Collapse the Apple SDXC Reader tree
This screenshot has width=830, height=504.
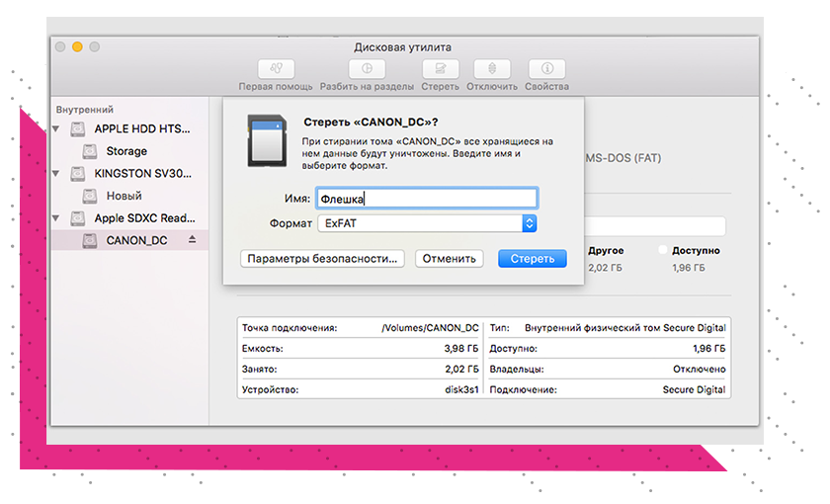(56, 218)
